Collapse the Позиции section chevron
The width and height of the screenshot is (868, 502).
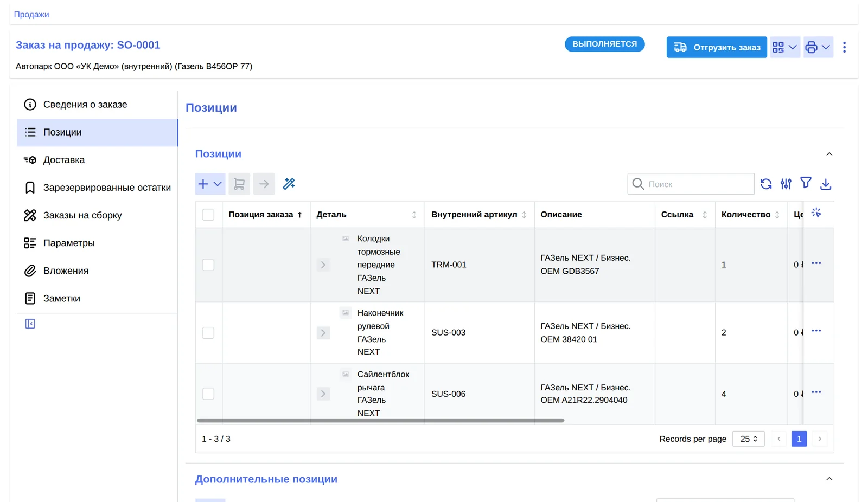point(829,154)
